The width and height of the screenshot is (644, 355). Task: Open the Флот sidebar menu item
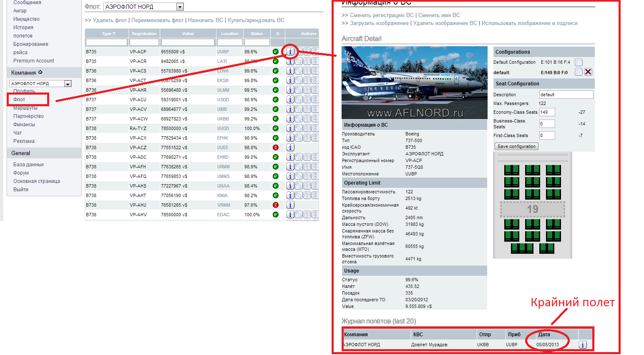pyautogui.click(x=19, y=100)
